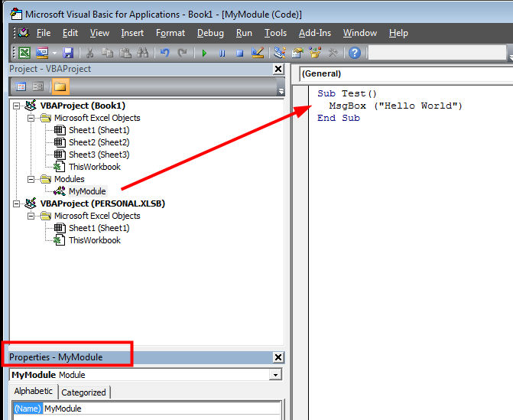Open the Tools menu

pos(275,33)
